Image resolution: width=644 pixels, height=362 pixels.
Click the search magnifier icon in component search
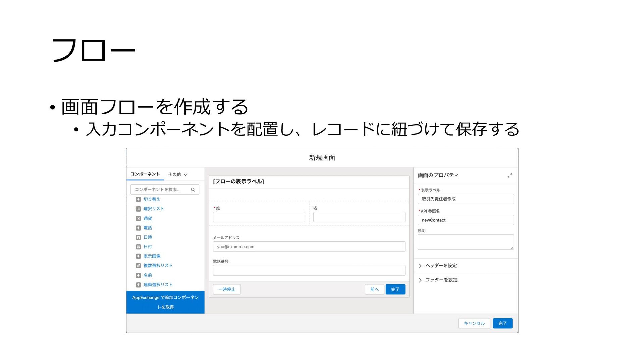(193, 190)
